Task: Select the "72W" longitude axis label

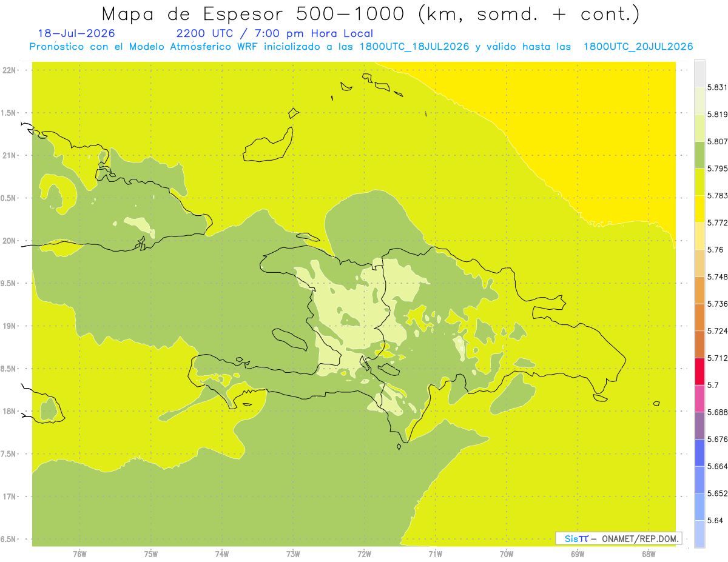Action: (x=364, y=554)
